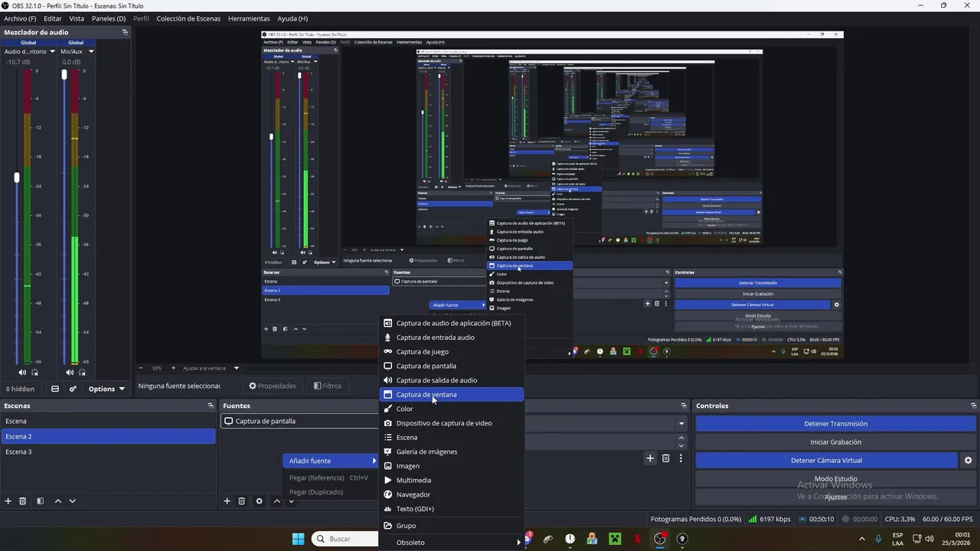Click Detener Cámara Virtual button
This screenshot has height=551, width=980.
[826, 461]
